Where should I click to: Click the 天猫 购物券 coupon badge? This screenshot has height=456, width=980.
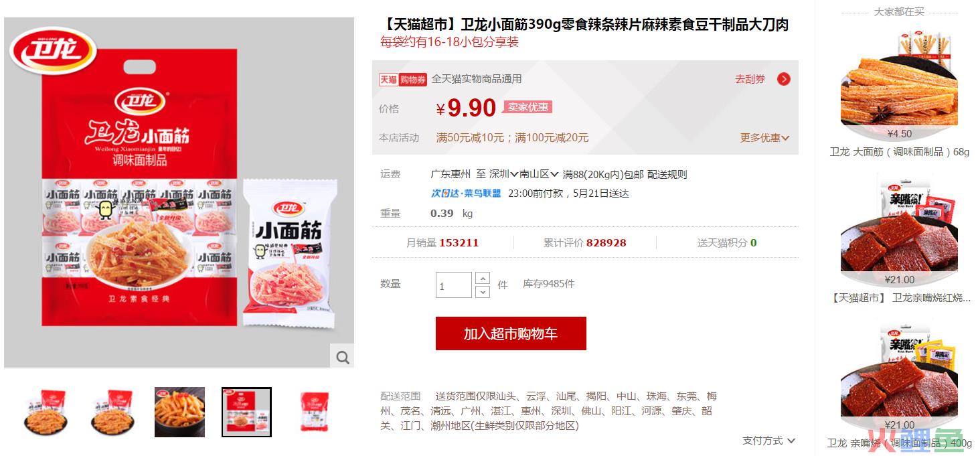point(403,79)
